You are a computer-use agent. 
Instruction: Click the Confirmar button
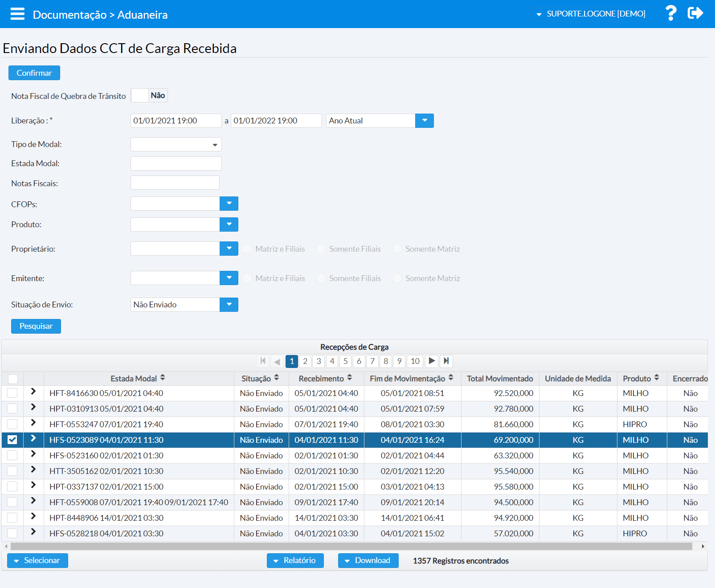pos(34,73)
